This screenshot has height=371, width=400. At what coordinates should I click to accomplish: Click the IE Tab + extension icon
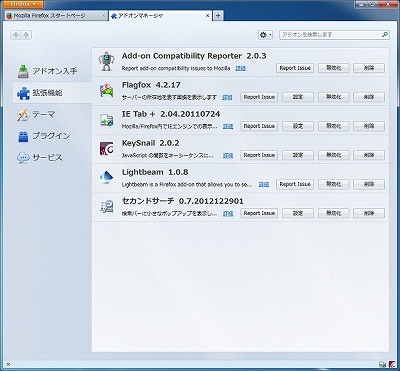(107, 120)
